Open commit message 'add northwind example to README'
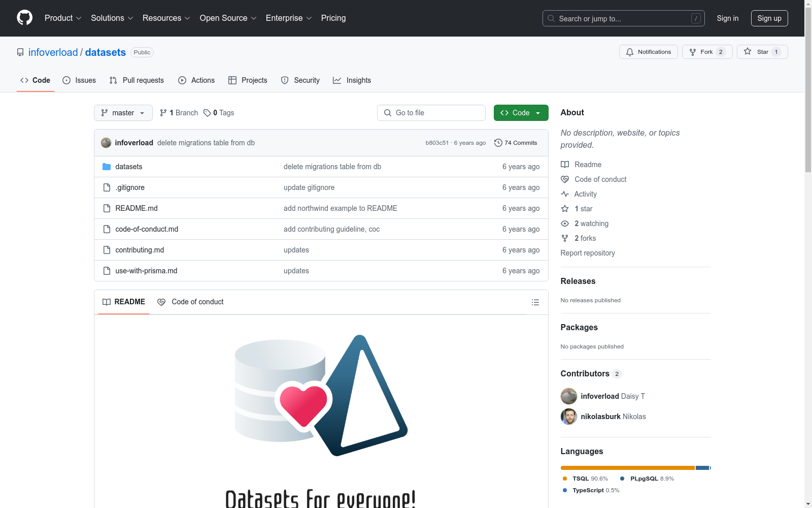The height and width of the screenshot is (508, 812). click(x=341, y=208)
